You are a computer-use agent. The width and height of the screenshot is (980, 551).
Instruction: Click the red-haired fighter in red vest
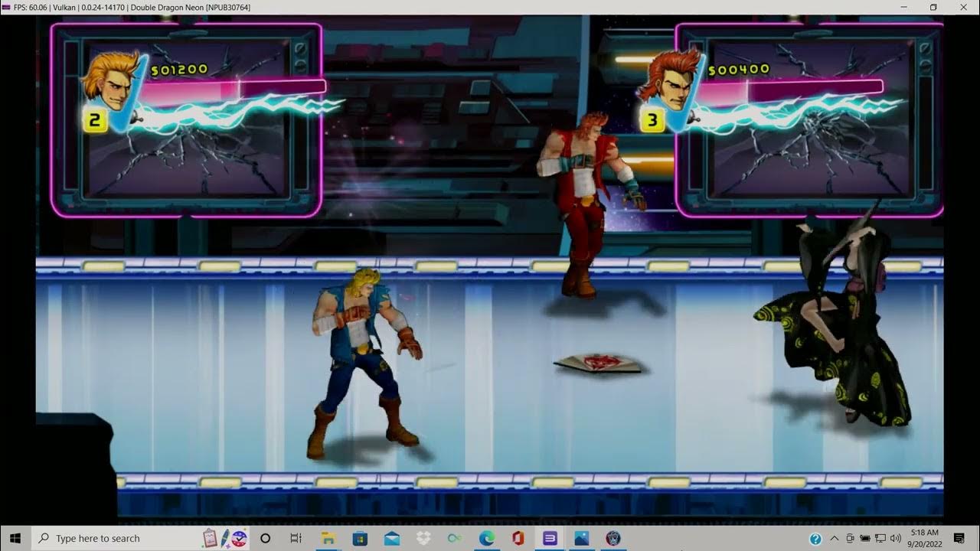point(590,204)
